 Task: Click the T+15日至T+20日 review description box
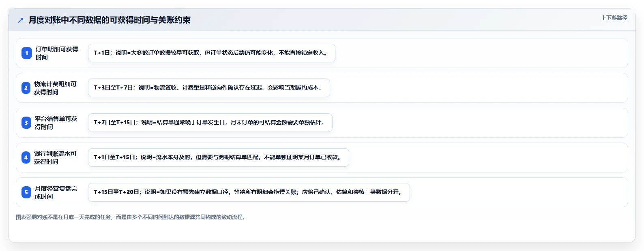click(249, 192)
